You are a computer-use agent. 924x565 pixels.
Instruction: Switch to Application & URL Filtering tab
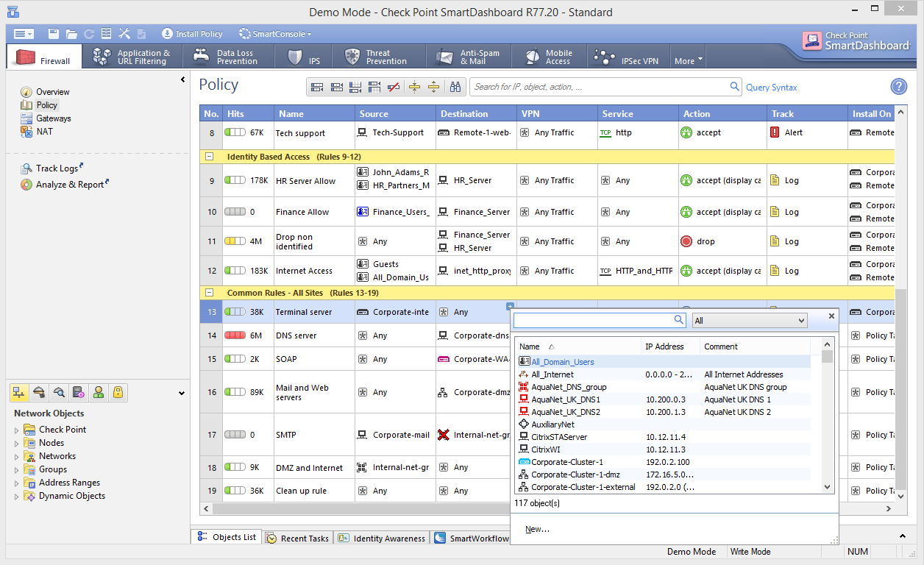point(132,57)
